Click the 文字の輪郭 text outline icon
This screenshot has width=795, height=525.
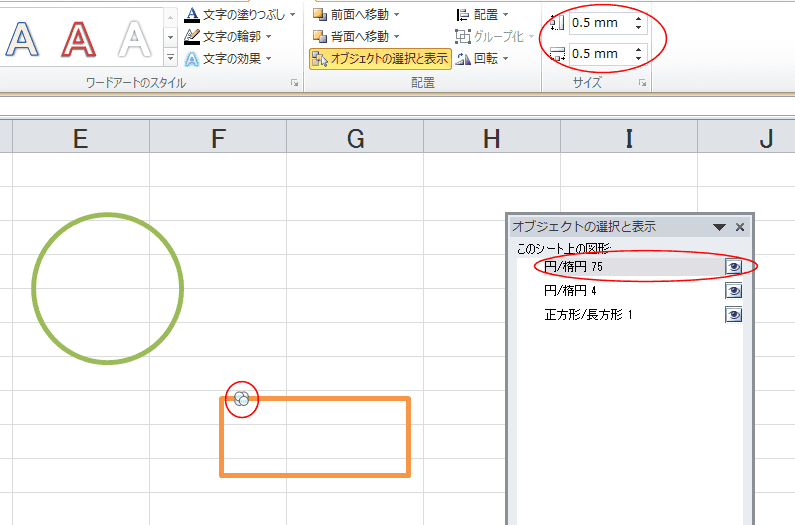pyautogui.click(x=192, y=37)
